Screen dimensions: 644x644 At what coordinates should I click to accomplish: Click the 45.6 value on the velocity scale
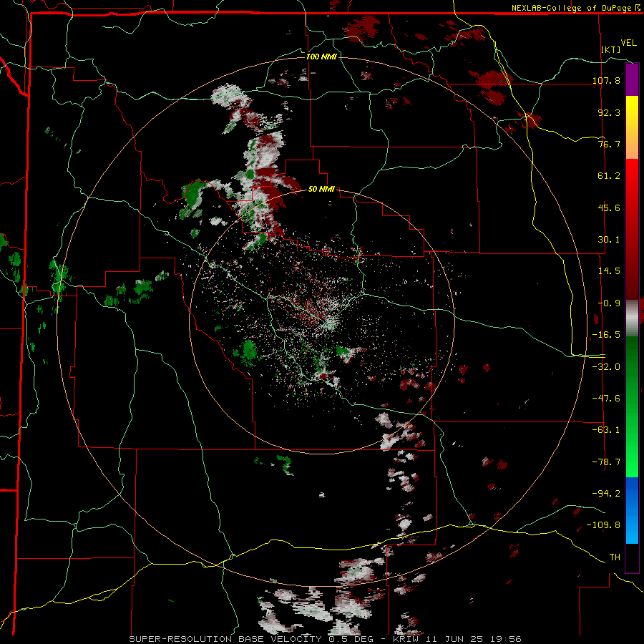pos(609,208)
